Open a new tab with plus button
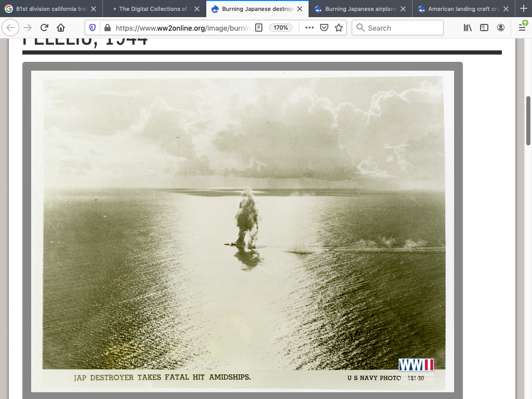532x399 pixels. tap(523, 9)
